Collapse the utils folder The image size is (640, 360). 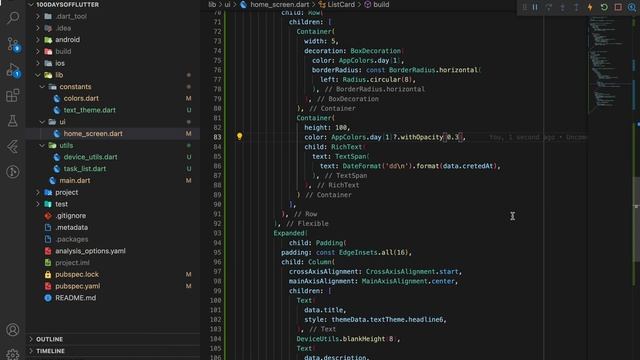42,145
